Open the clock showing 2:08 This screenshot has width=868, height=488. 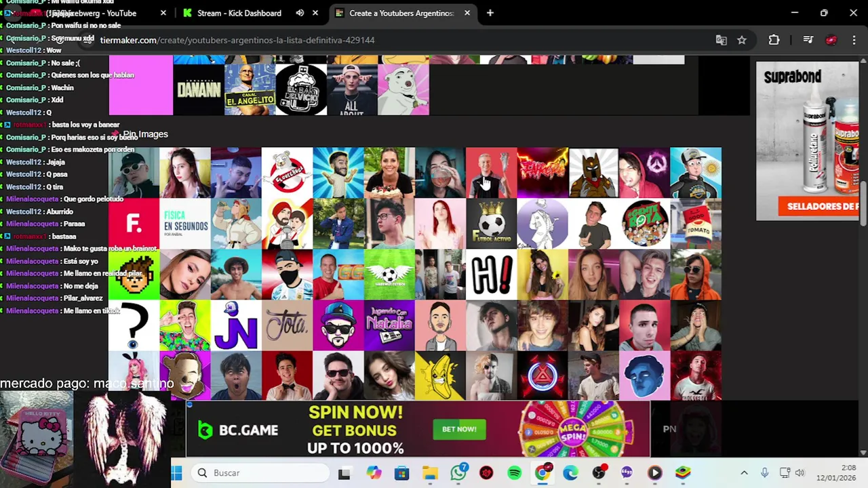836,473
